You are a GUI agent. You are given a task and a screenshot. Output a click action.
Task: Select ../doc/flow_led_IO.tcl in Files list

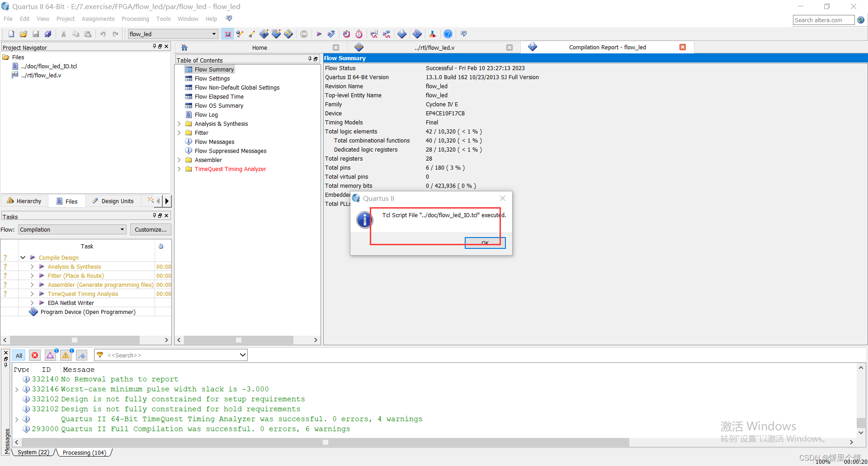pyautogui.click(x=49, y=66)
